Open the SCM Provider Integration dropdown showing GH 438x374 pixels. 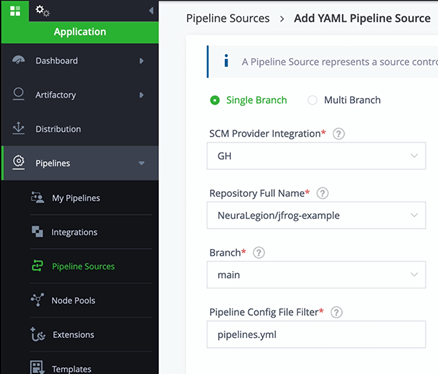316,156
